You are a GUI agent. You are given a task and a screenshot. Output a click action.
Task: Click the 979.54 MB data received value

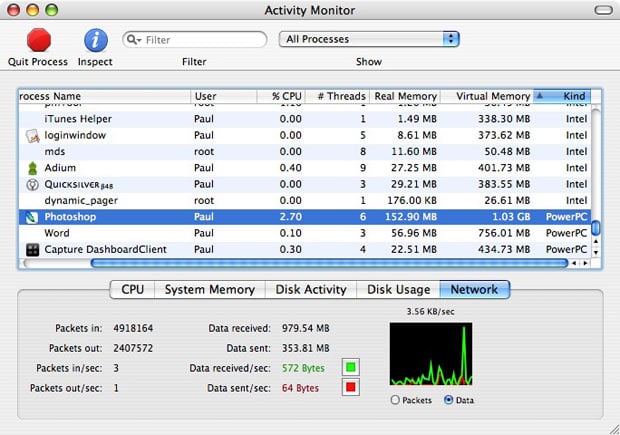(305, 328)
